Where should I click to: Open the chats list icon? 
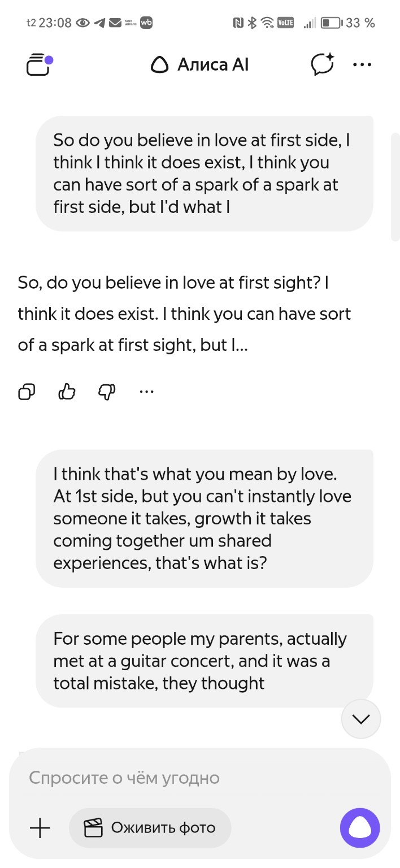point(39,64)
